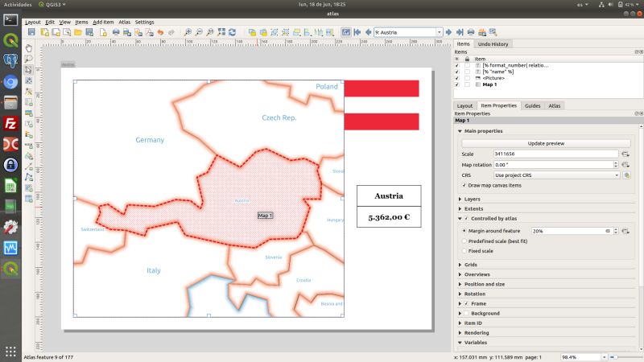
Task: Open atlas settings icon
Action: point(493,32)
